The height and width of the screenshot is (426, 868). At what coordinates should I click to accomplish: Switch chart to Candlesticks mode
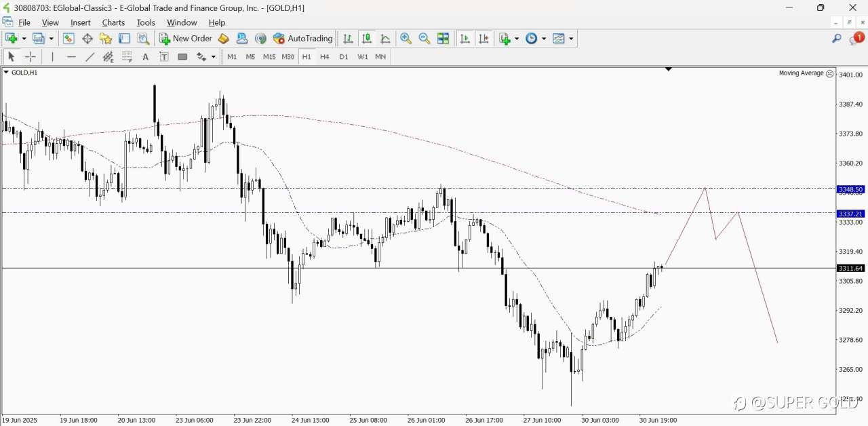pos(367,39)
